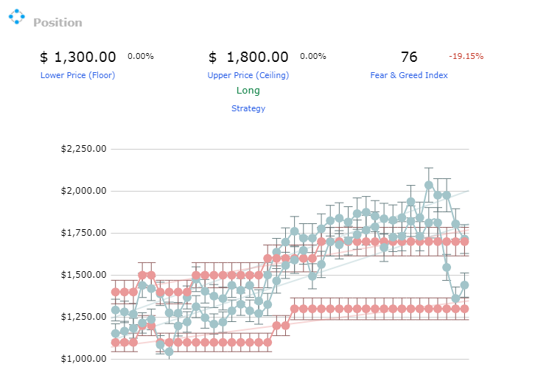535x392 pixels.
Task: Click the Strategy link
Action: click(248, 108)
